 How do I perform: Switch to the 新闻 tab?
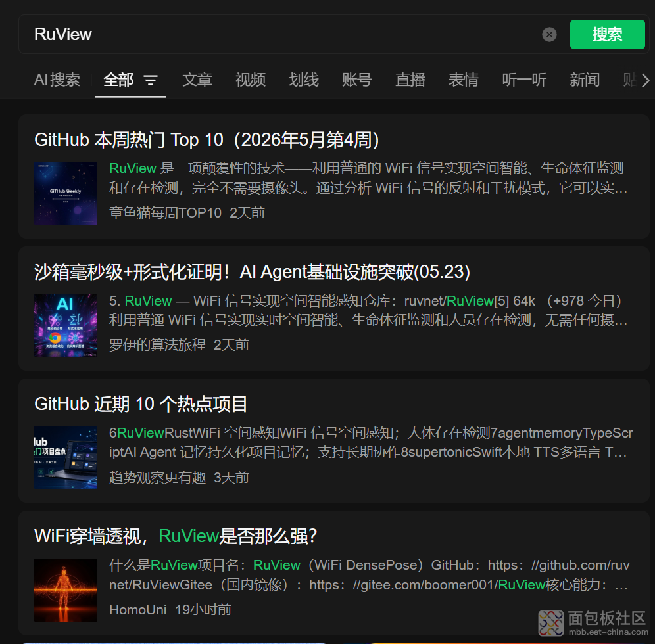coord(585,80)
